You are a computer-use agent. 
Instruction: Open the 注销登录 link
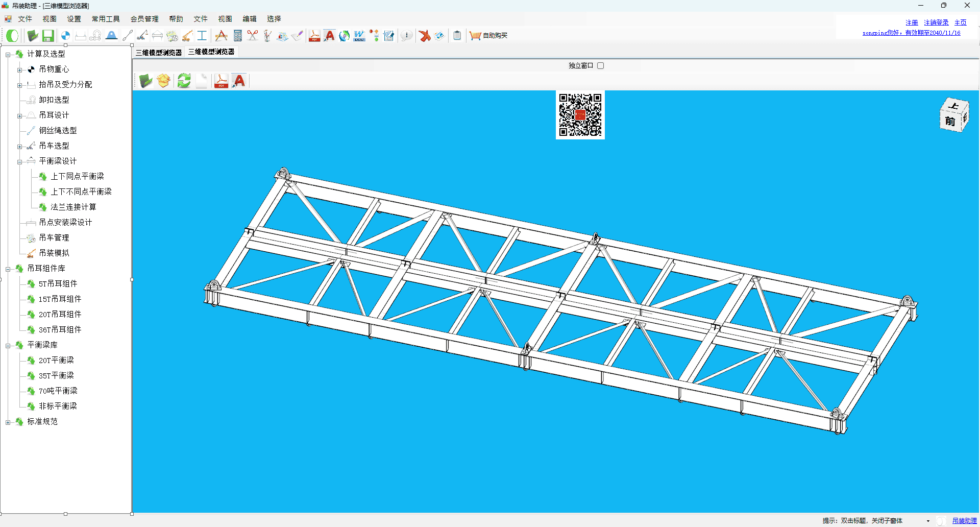tap(936, 23)
